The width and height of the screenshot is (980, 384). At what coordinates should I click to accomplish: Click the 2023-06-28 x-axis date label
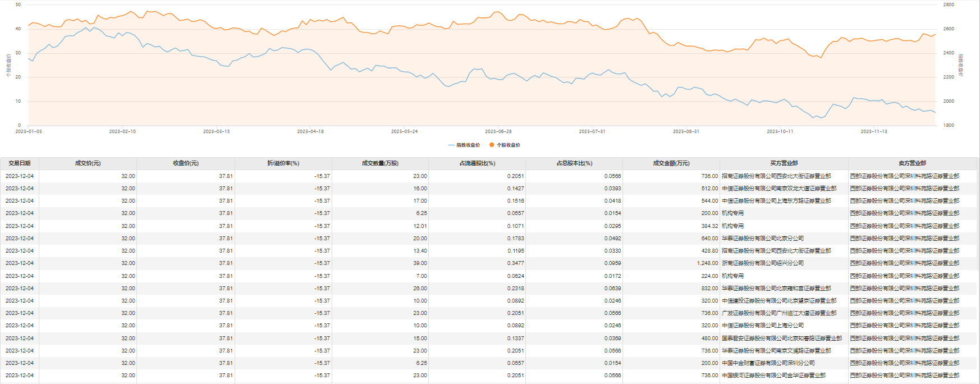(498, 131)
